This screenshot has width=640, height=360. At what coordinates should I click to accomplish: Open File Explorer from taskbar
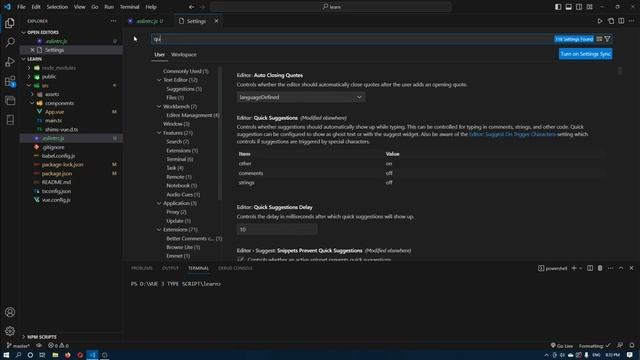[55, 355]
